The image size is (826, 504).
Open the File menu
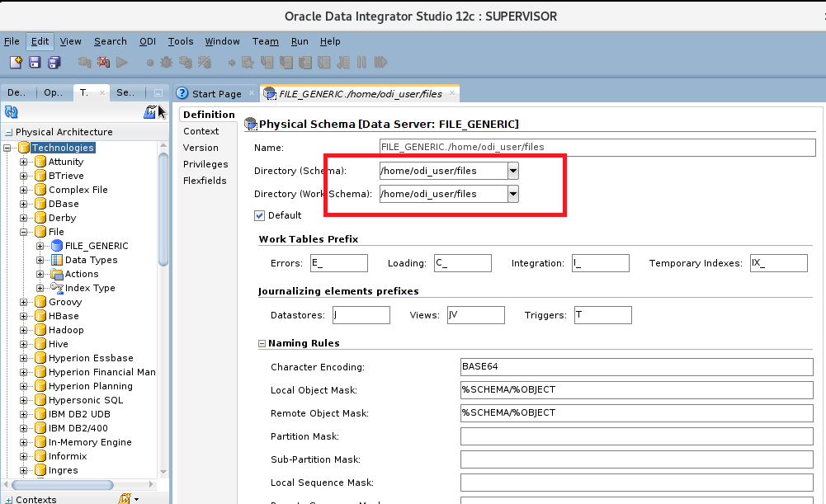click(12, 41)
